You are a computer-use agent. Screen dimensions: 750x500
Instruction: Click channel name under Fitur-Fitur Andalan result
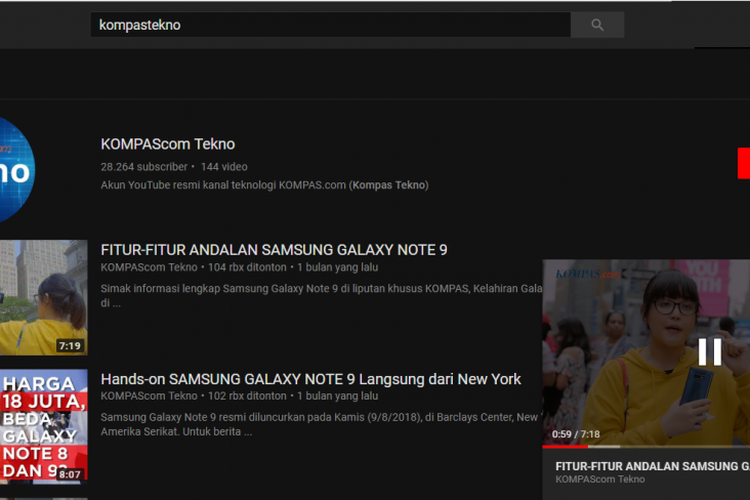pyautogui.click(x=149, y=267)
